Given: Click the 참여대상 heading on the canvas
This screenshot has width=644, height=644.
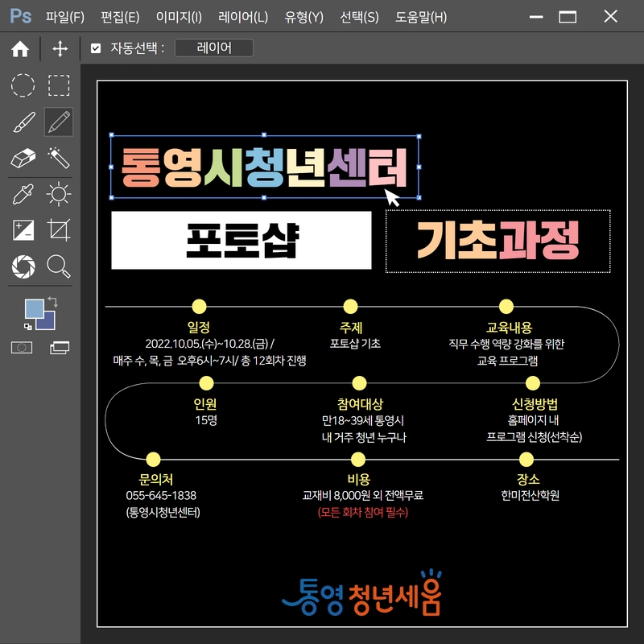Looking at the screenshot, I should 360,404.
